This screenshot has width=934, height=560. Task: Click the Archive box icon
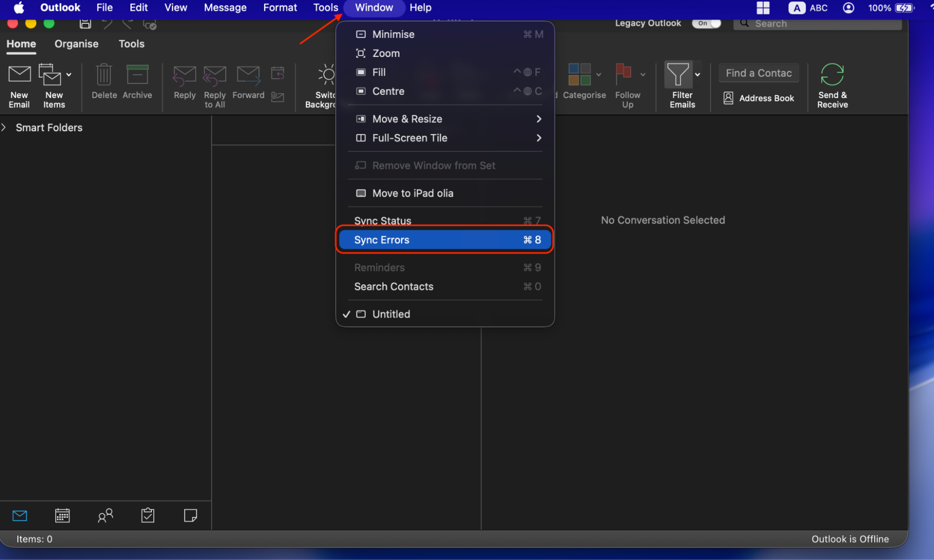point(137,75)
